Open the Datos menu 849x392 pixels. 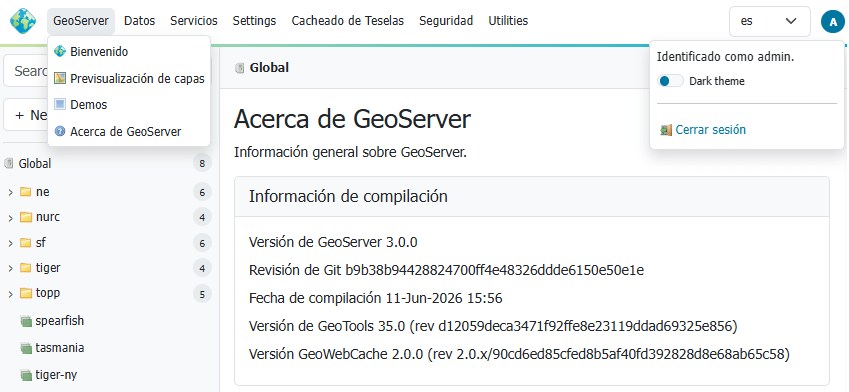(x=139, y=21)
